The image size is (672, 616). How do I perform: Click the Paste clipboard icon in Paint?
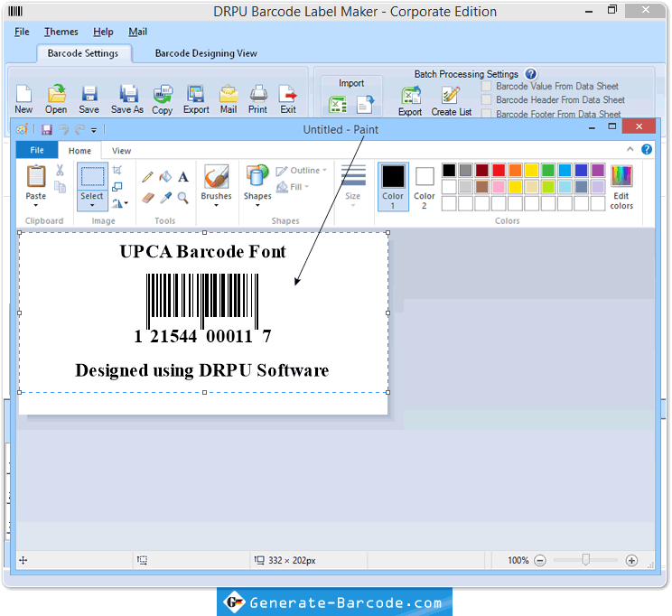(36, 176)
